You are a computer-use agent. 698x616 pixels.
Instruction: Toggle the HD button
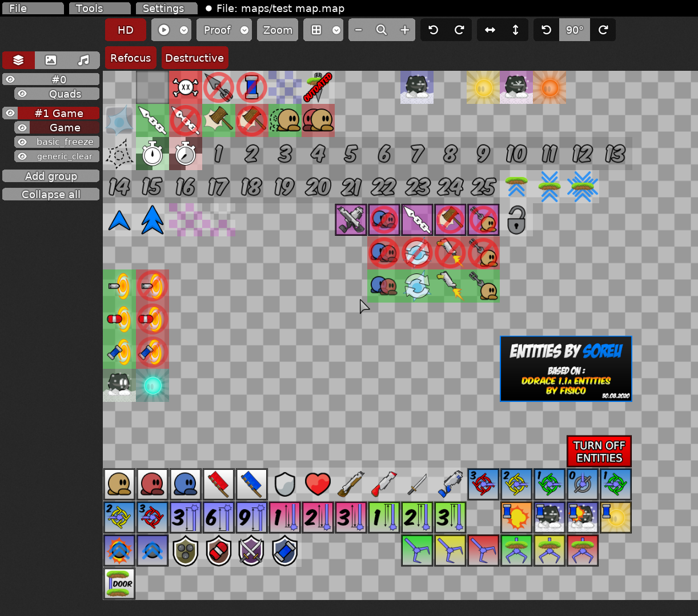126,30
